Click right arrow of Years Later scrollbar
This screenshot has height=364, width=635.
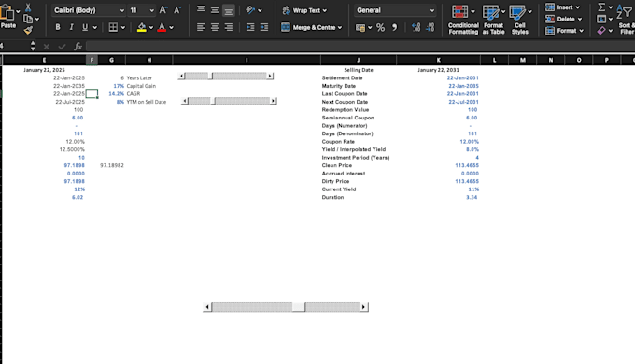[x=270, y=77]
